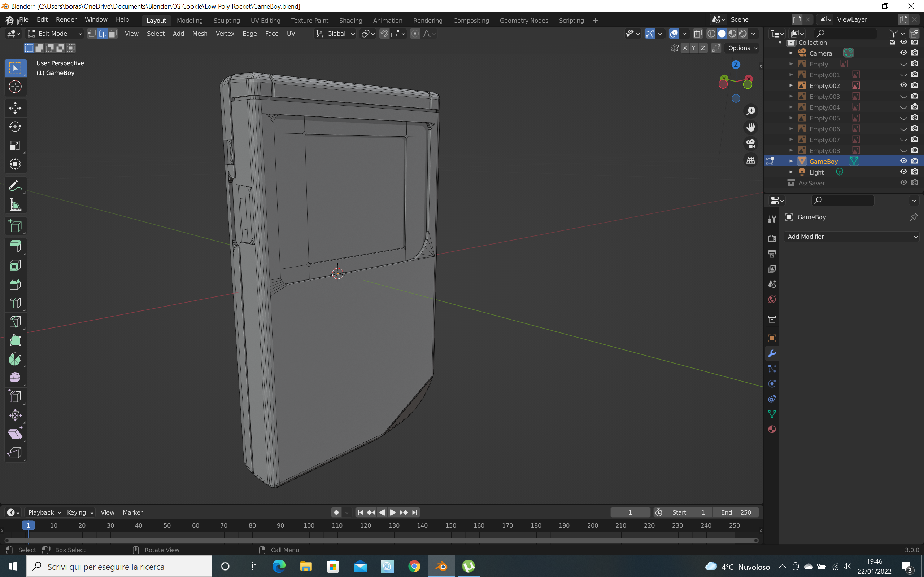
Task: Select the Measure tool
Action: 15,205
